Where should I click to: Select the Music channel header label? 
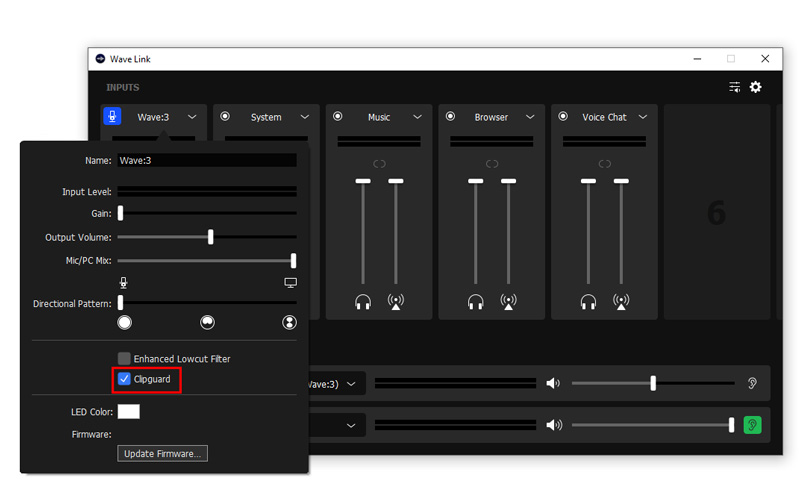[379, 117]
